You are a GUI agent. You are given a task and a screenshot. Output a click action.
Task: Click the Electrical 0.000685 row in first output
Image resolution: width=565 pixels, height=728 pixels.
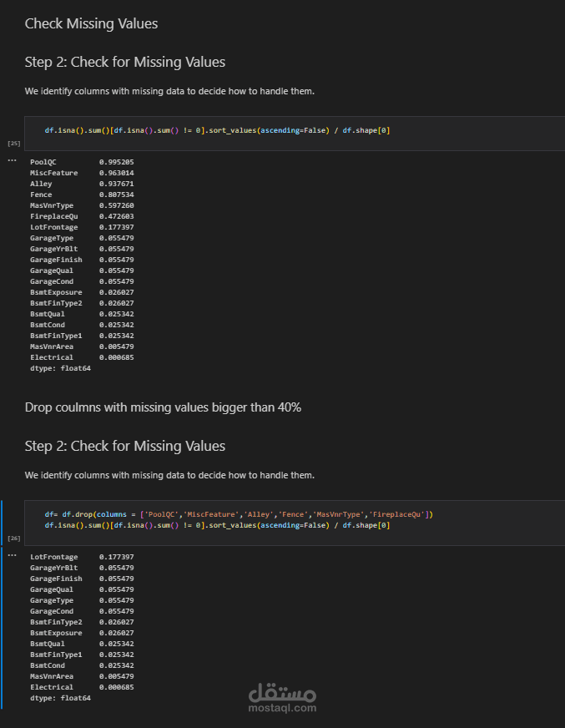pos(82,357)
